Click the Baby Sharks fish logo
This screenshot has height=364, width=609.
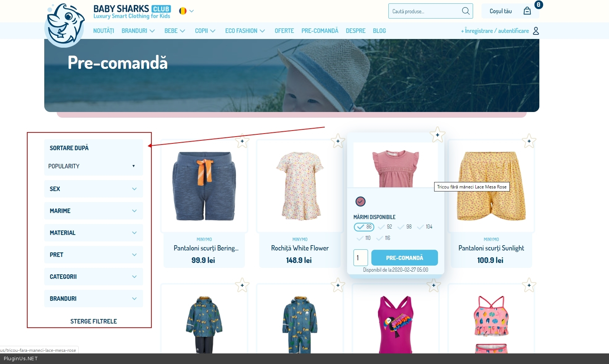click(64, 25)
